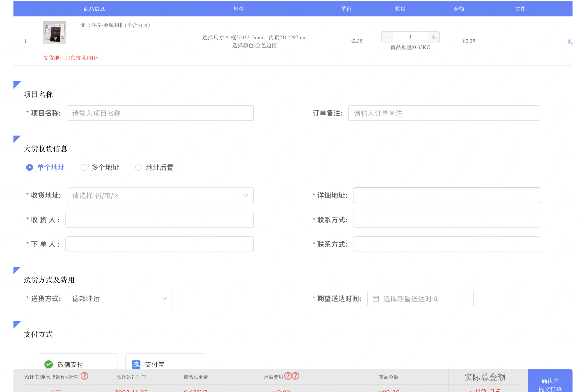Select the 多个地址 radio option
Screen dimensions: 585x392
[x=100, y=167]
